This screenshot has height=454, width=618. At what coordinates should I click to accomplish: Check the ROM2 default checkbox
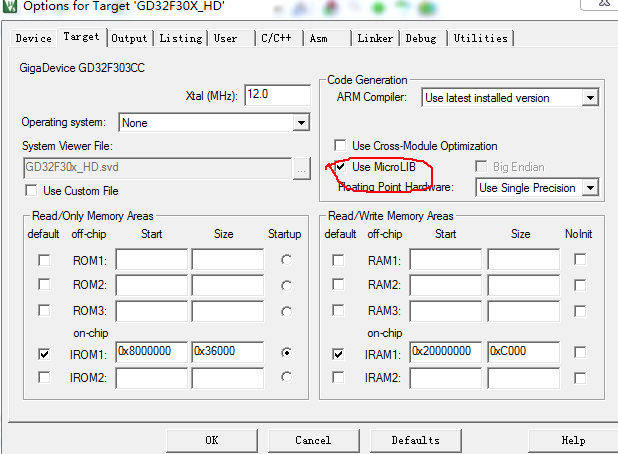pos(44,284)
